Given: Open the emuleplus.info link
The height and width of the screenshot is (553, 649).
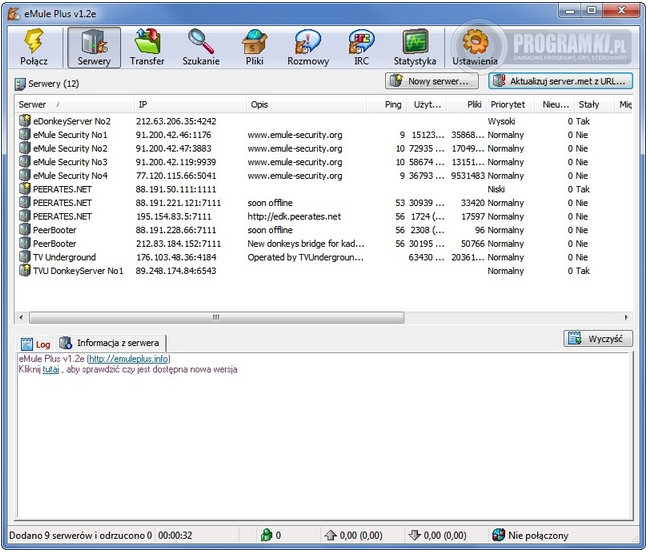Looking at the screenshot, I should click(x=129, y=358).
